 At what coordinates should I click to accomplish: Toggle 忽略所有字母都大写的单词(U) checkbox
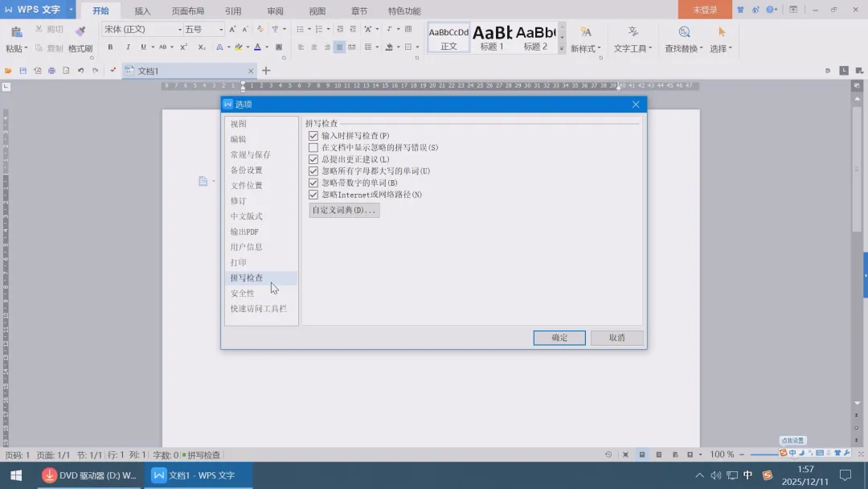(x=313, y=171)
